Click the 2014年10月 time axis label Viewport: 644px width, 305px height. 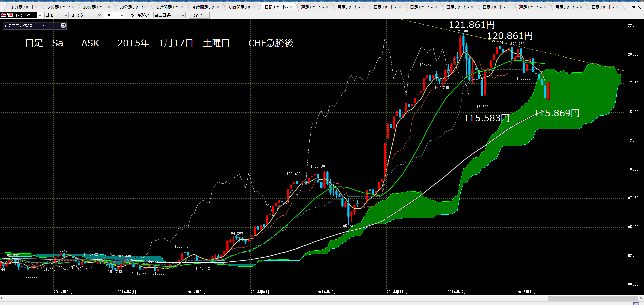[x=328, y=292]
